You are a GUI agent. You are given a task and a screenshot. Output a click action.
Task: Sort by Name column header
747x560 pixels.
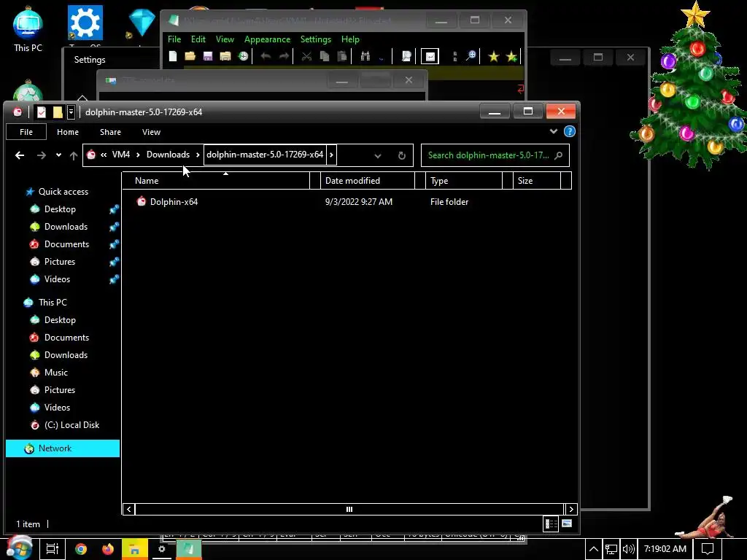[x=216, y=181]
